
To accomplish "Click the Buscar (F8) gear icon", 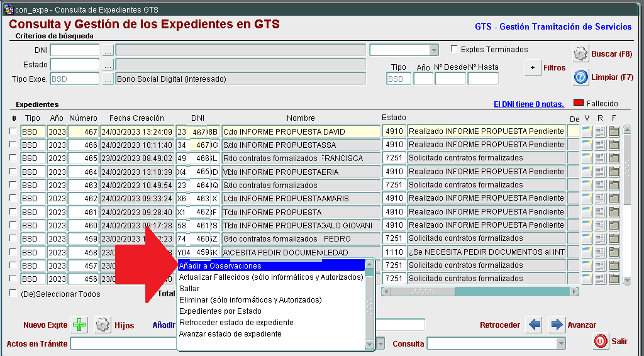I will click(580, 54).
